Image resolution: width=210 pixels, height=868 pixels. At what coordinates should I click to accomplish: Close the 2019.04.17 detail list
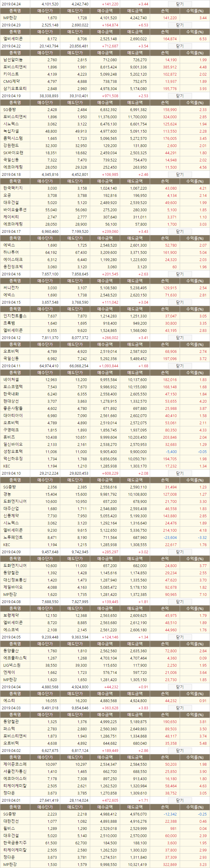(x=180, y=232)
